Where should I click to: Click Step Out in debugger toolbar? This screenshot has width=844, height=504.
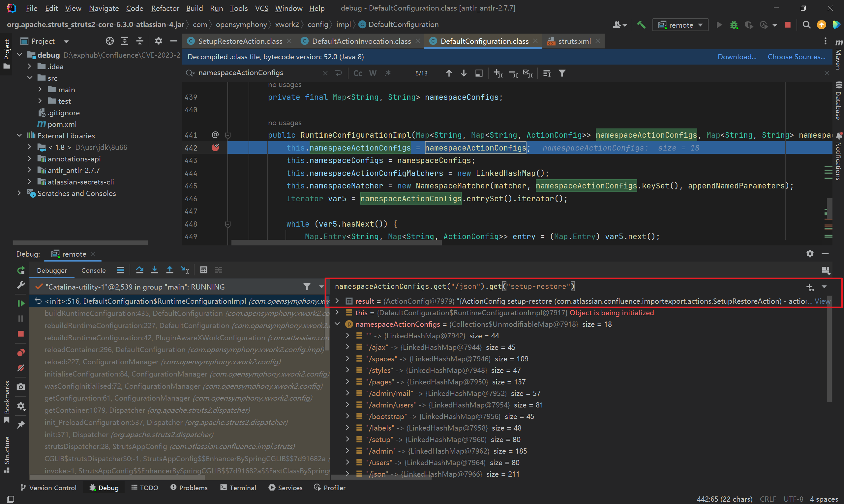169,270
